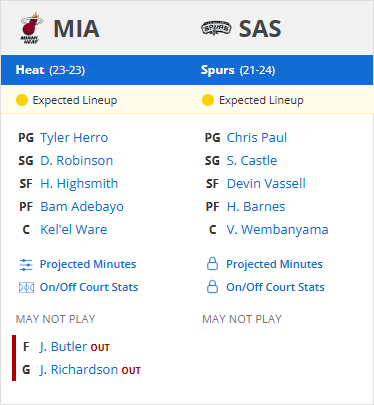
Task: Open Spurs On/Off Court Stats
Action: [275, 287]
